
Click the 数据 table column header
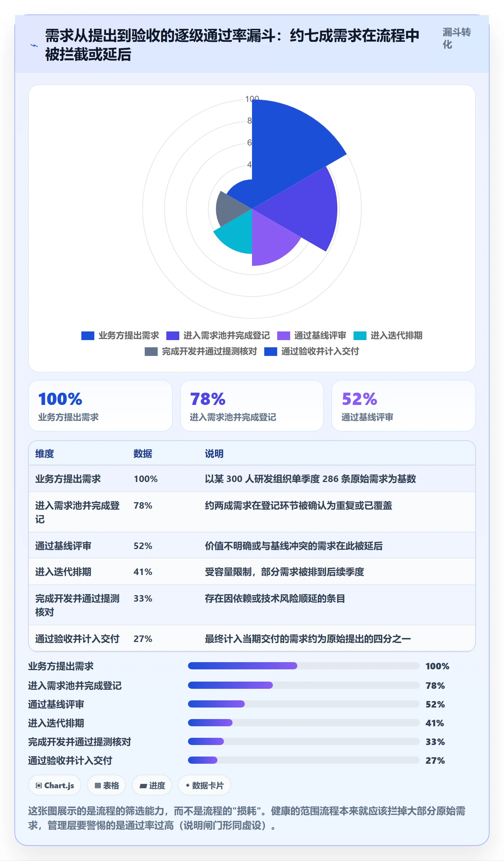(143, 454)
